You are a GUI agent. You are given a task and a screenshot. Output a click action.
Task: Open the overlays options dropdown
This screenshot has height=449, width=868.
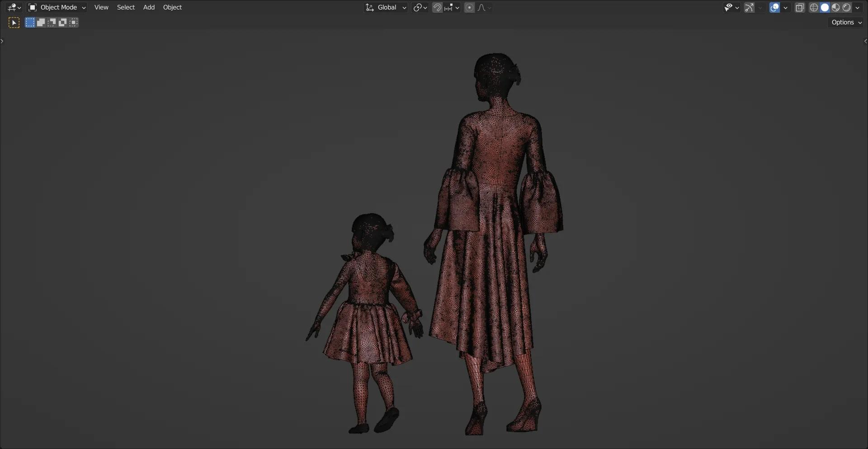(x=785, y=7)
